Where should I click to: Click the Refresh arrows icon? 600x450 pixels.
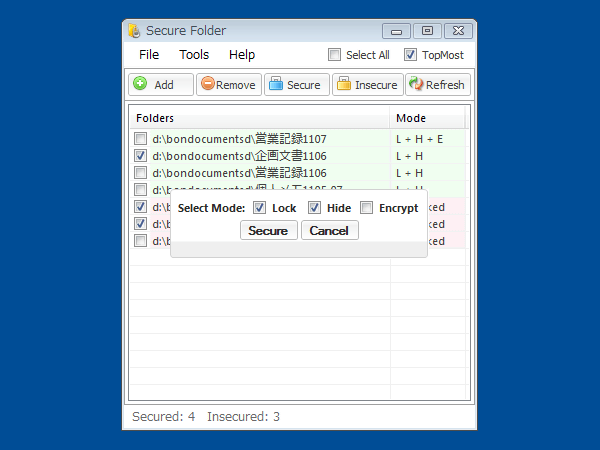[416, 83]
